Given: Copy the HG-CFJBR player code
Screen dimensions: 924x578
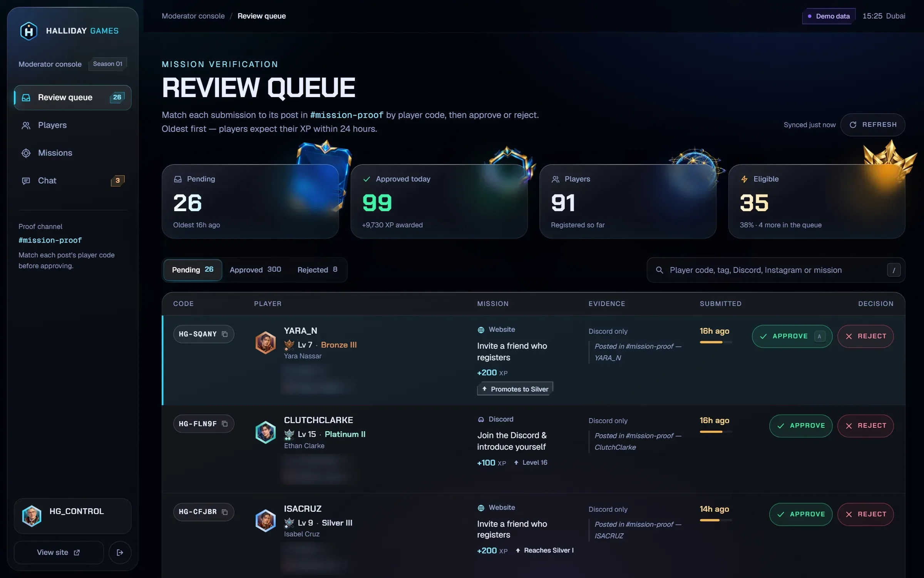Looking at the screenshot, I should click(x=225, y=512).
